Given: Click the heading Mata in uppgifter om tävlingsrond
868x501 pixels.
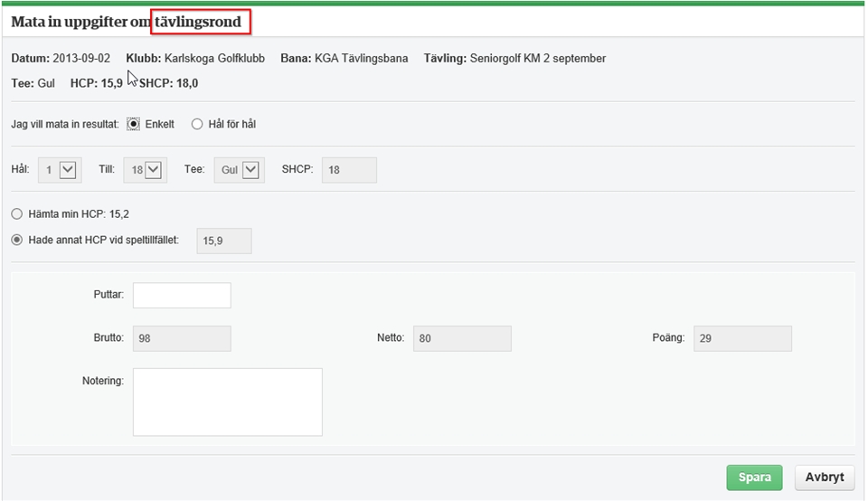Looking at the screenshot, I should click(x=127, y=22).
